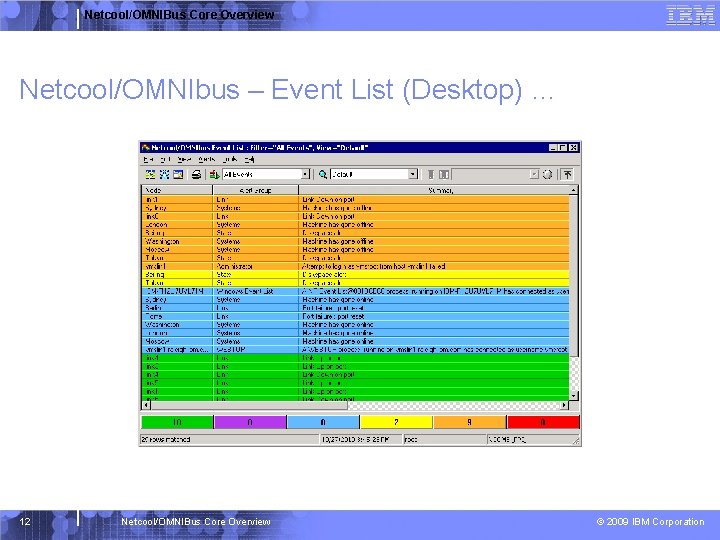The height and width of the screenshot is (540, 720).
Task: Click the greyed double-column toolbar icon
Action: (444, 174)
